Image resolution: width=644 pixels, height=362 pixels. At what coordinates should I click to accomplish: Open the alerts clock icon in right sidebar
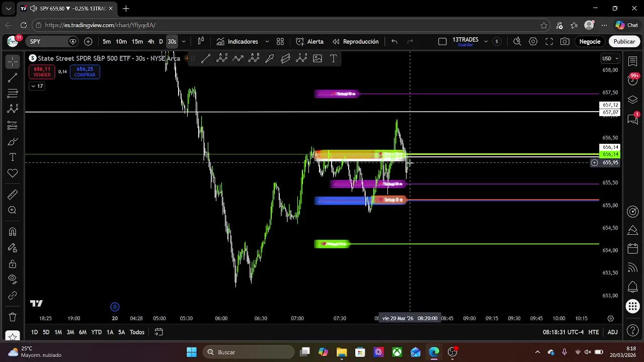tap(633, 80)
